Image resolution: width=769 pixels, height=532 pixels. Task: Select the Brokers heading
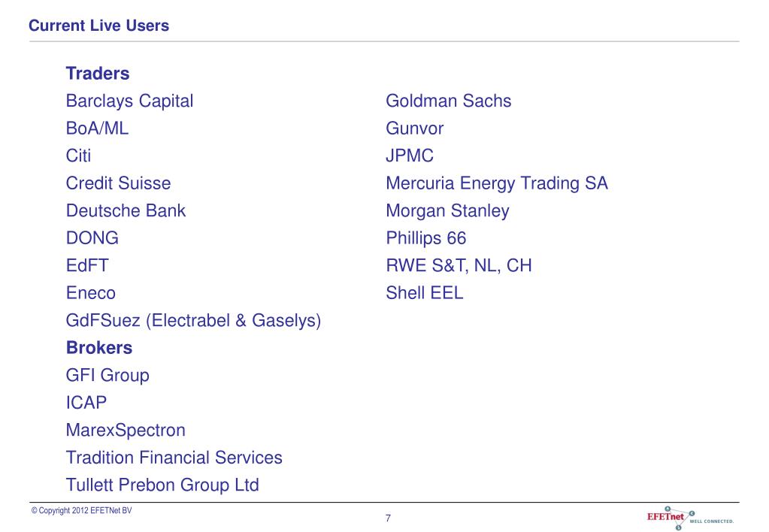coord(99,348)
